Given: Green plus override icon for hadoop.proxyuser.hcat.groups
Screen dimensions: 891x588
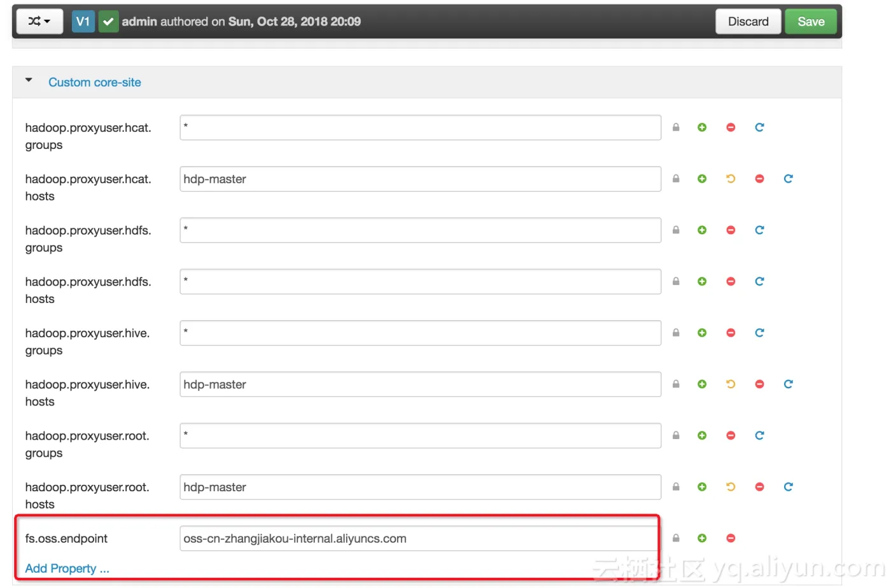Looking at the screenshot, I should coord(702,127).
